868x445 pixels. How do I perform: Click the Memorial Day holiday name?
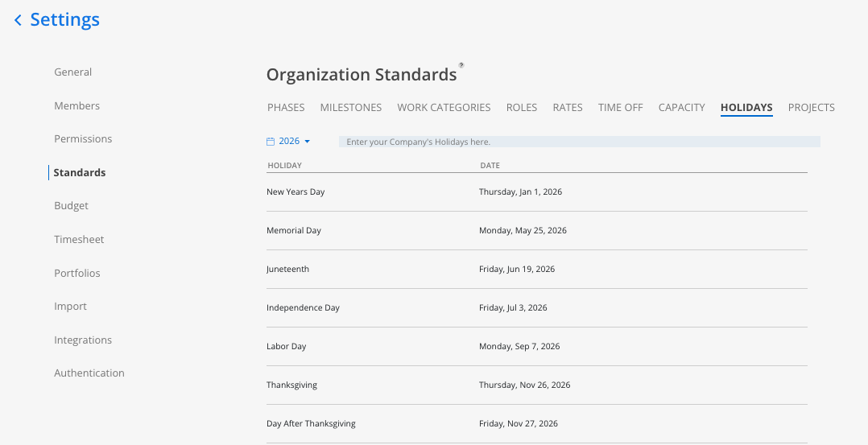(x=294, y=230)
